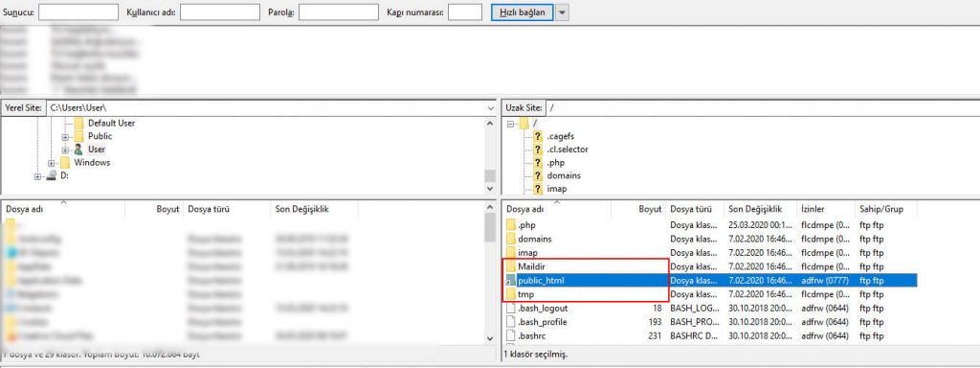The image size is (980, 368).
Task: Click the Uzak Site path field
Action: pyautogui.click(x=763, y=107)
